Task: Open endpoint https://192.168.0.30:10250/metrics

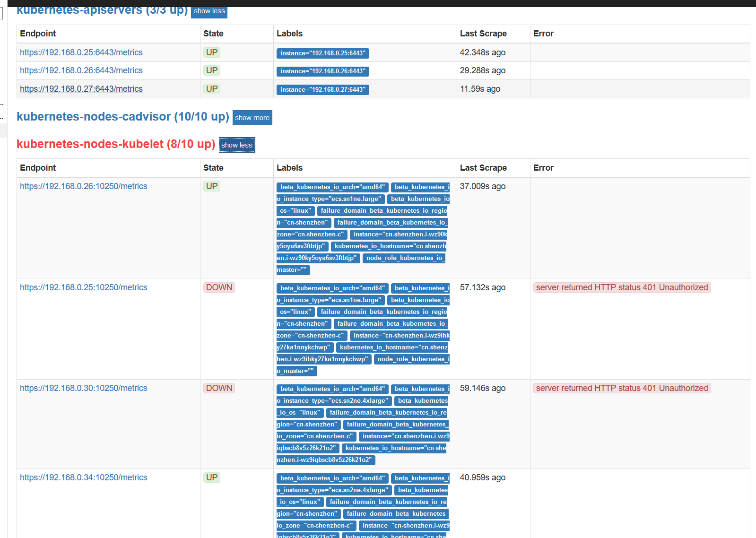Action: pyautogui.click(x=84, y=388)
